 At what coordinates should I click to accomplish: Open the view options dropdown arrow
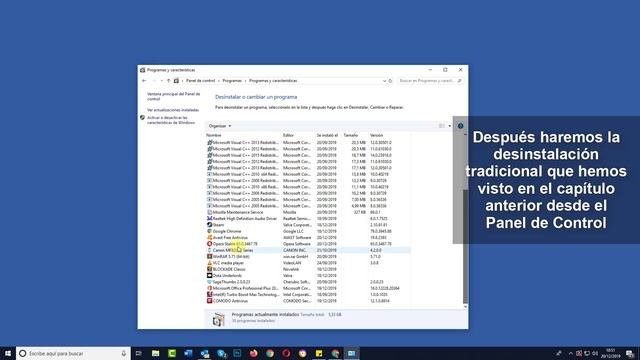pyautogui.click(x=450, y=126)
